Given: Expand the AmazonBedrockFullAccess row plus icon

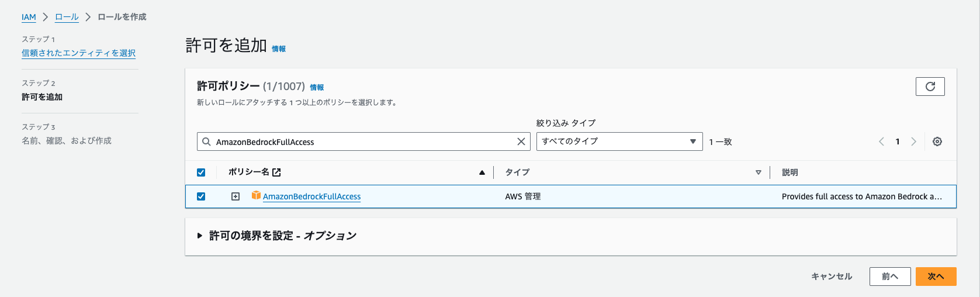Looking at the screenshot, I should [236, 196].
